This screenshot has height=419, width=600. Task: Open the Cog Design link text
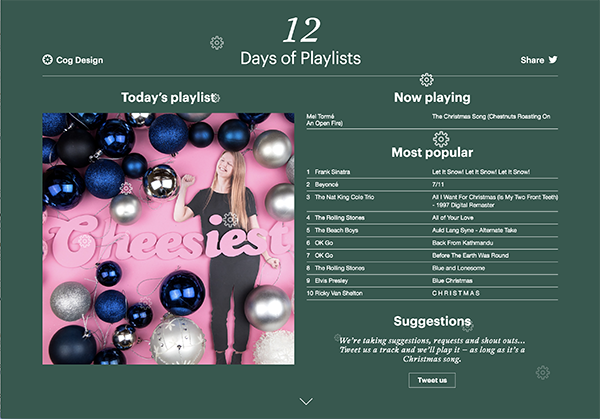click(x=80, y=60)
